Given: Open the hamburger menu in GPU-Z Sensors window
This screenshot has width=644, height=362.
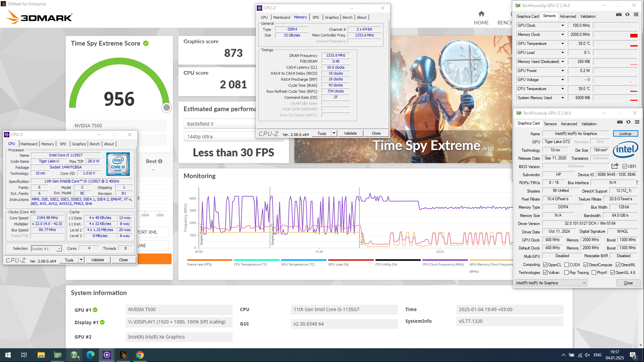Looking at the screenshot, I should point(636,15).
